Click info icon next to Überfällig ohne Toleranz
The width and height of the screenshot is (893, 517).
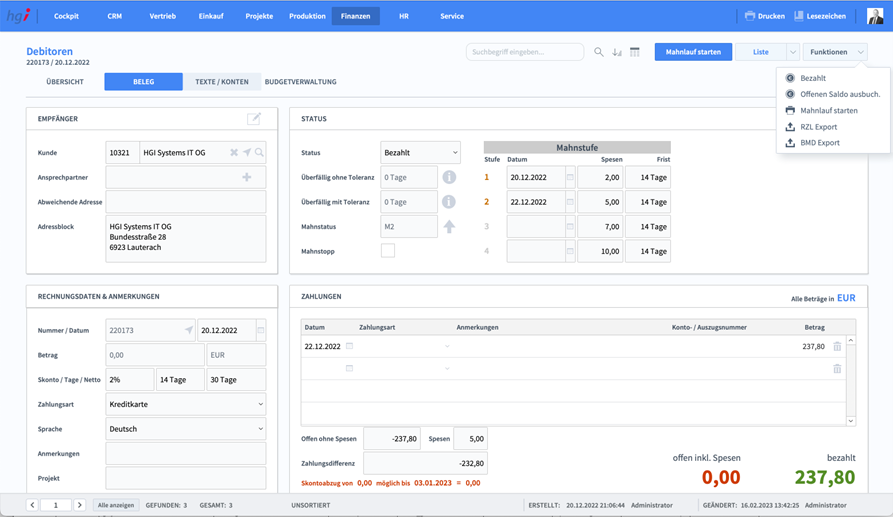coord(449,177)
